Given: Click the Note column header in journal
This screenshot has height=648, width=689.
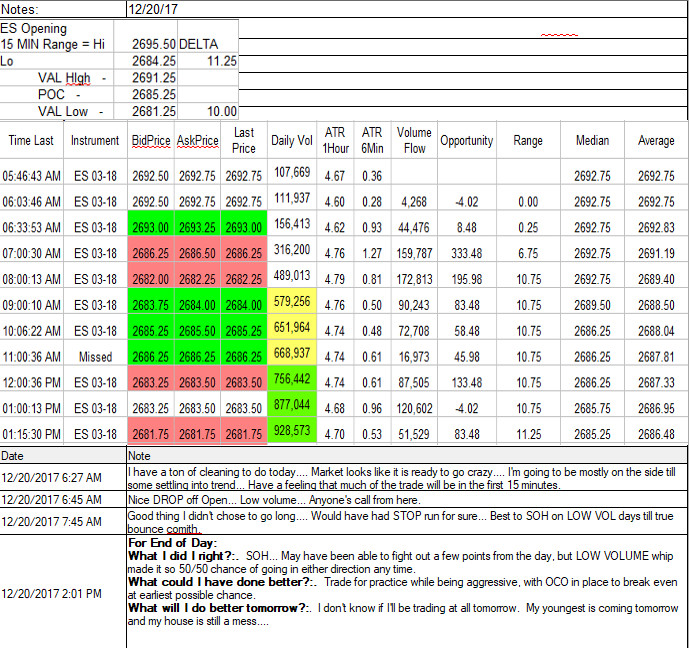Looking at the screenshot, I should 406,456.
